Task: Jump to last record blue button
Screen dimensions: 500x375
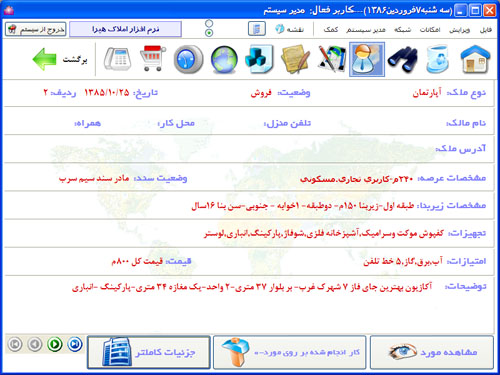Action: (75, 344)
